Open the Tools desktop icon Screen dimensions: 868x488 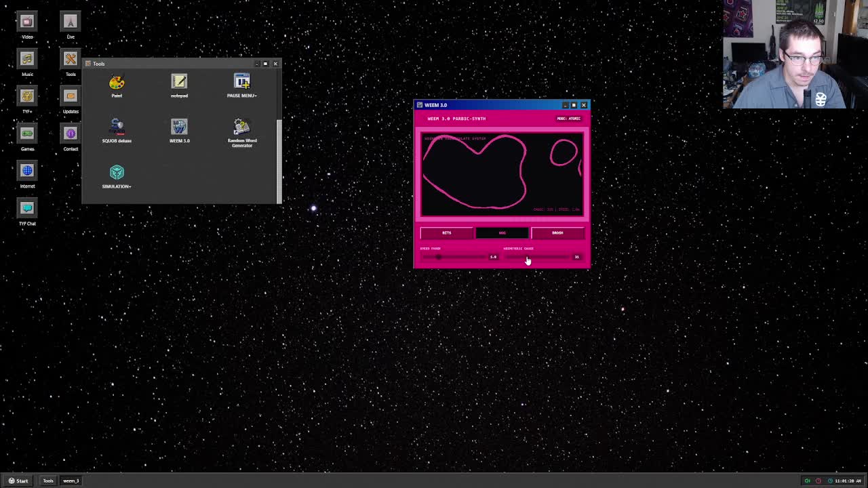[71, 62]
